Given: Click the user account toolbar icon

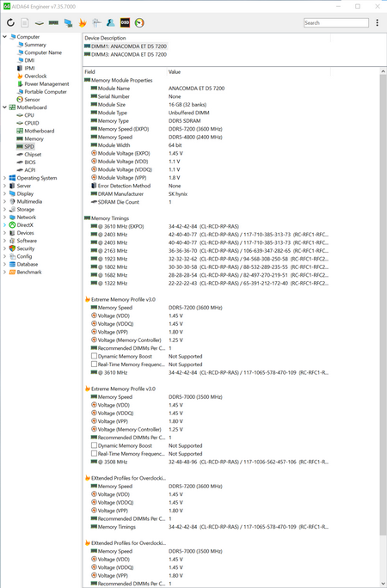Looking at the screenshot, I should (x=111, y=23).
